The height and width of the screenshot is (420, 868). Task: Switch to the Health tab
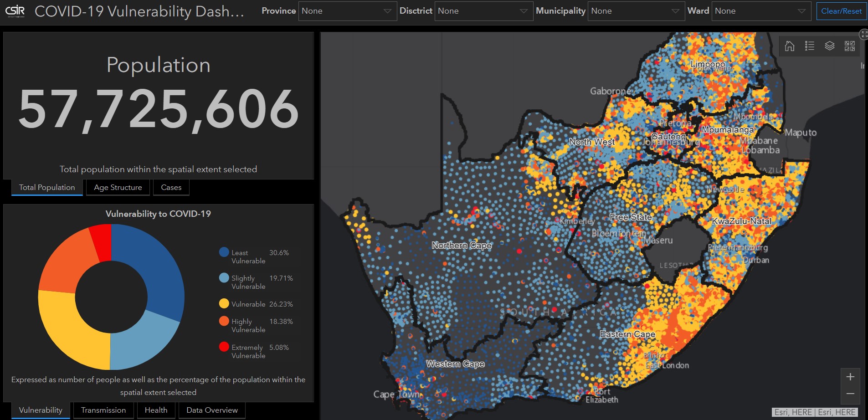156,410
